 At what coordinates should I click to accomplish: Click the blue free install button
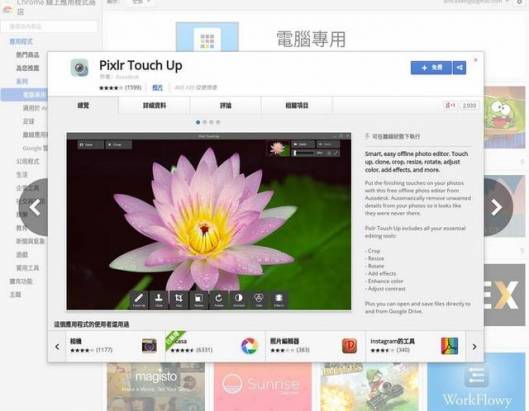pos(431,68)
